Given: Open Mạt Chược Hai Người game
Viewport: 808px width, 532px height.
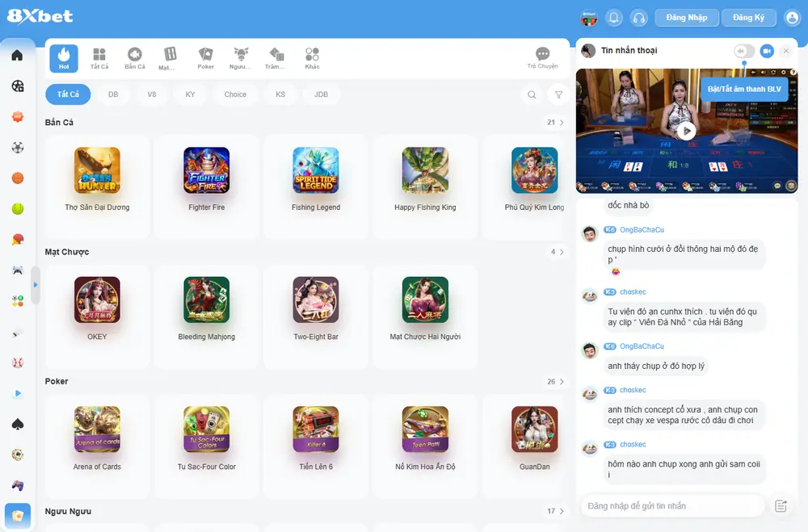Looking at the screenshot, I should click(425, 300).
